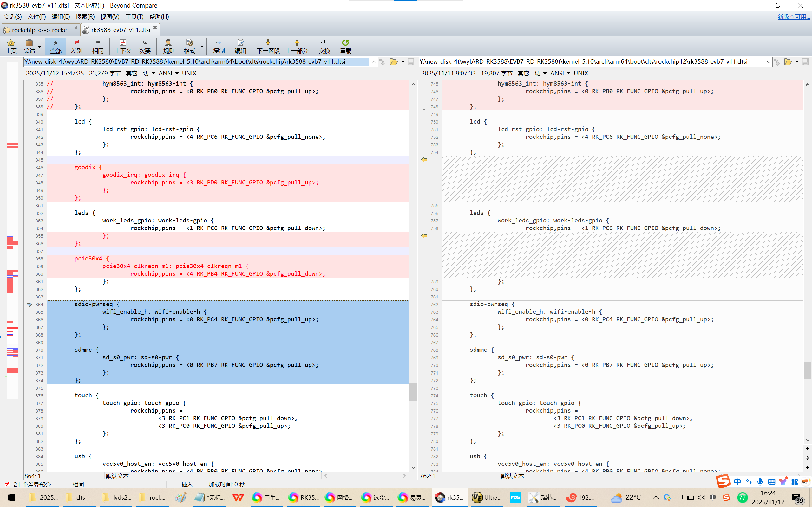Toggle Show All (全部) filter
This screenshot has width=812, height=507.
(x=56, y=46)
